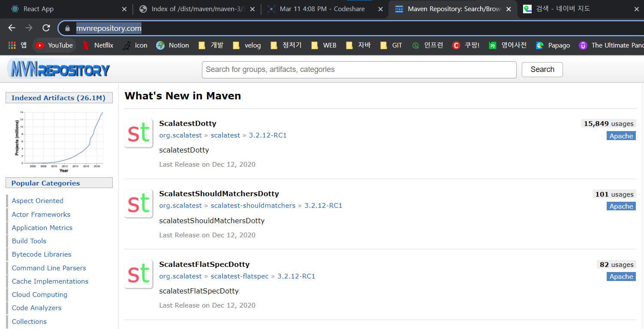The height and width of the screenshot is (329, 644).
Task: Open the ScalatestDotty artifact logo
Action: point(138,133)
